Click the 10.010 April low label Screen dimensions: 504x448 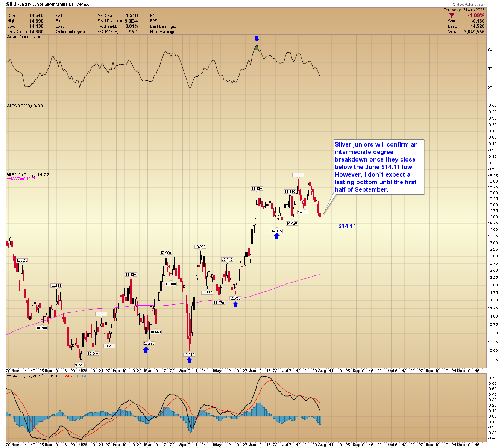click(x=189, y=355)
